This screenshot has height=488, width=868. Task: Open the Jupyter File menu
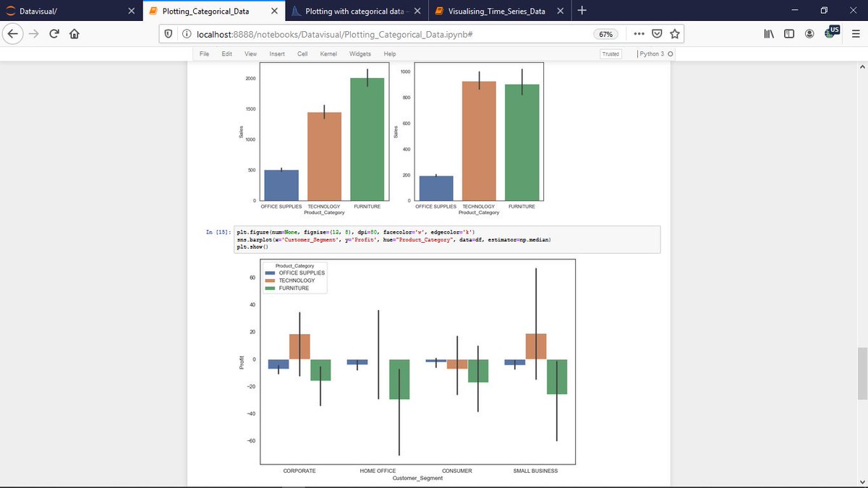[205, 54]
